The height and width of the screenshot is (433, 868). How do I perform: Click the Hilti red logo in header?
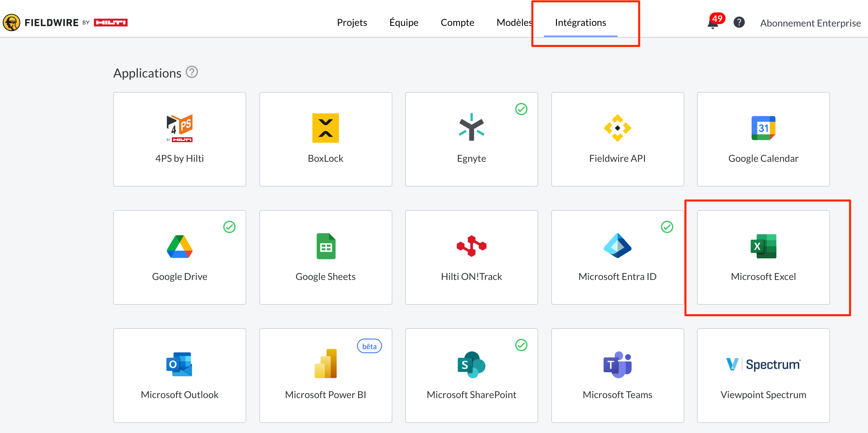(111, 22)
